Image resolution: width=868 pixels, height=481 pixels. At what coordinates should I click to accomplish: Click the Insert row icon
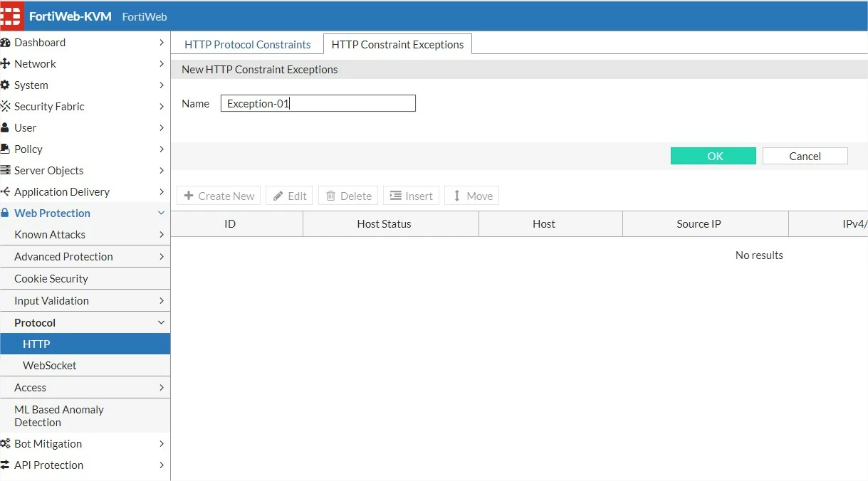pos(395,196)
